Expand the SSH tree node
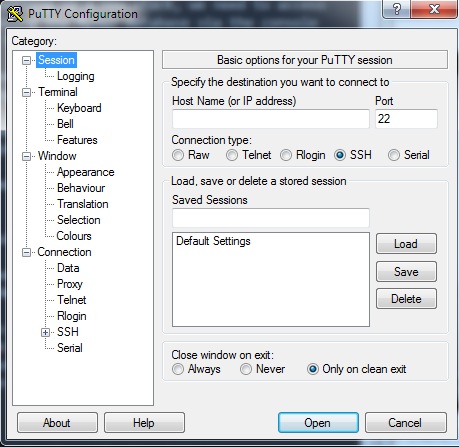The height and width of the screenshot is (447, 459). pyautogui.click(x=45, y=332)
